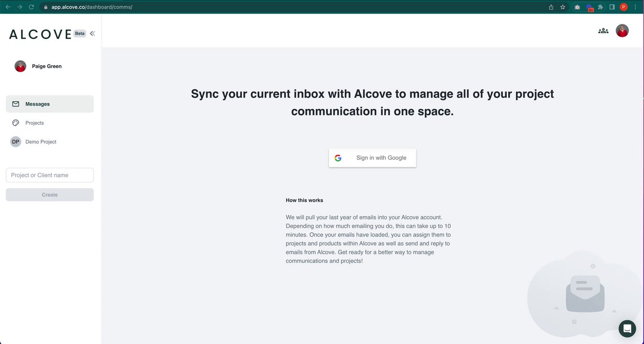Reload the current page
This screenshot has height=344, width=644.
[32, 7]
